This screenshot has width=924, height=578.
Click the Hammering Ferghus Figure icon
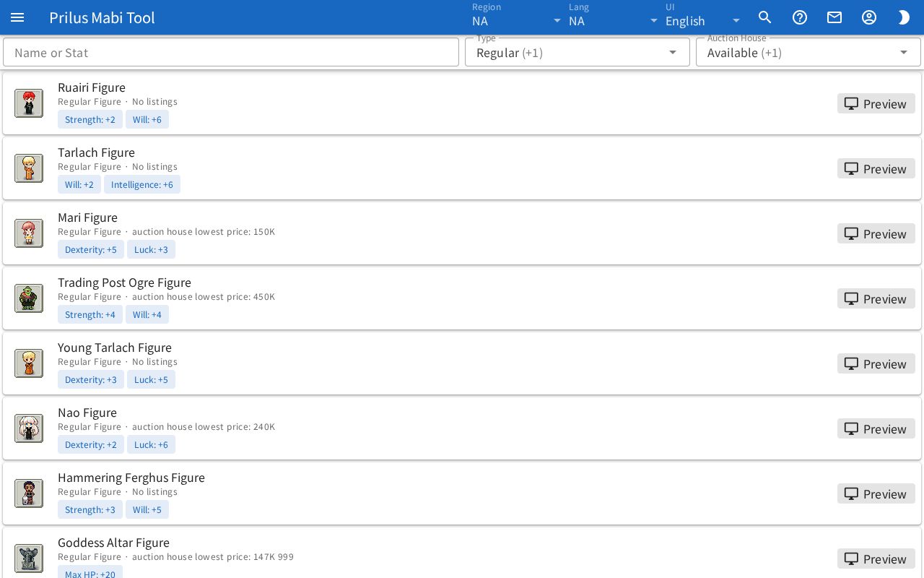coord(29,493)
